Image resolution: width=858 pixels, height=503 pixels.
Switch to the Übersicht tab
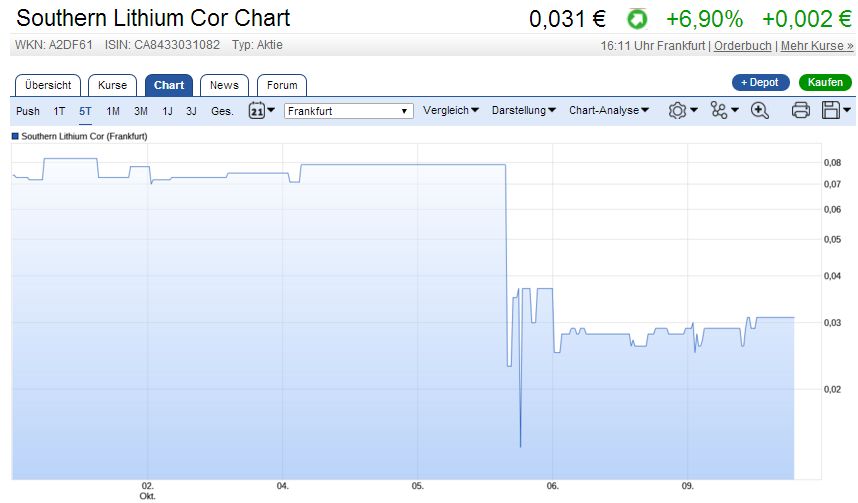(x=48, y=85)
